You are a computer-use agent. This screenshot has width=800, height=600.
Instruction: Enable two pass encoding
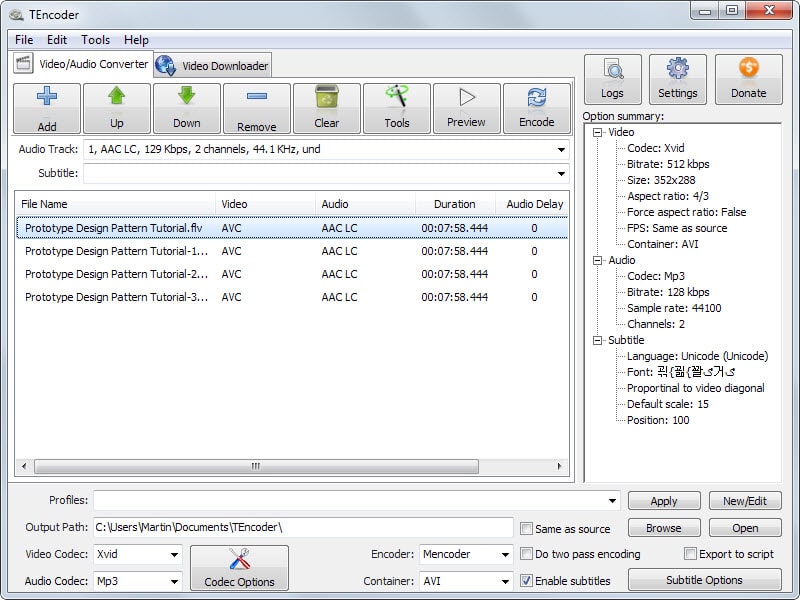pos(527,553)
